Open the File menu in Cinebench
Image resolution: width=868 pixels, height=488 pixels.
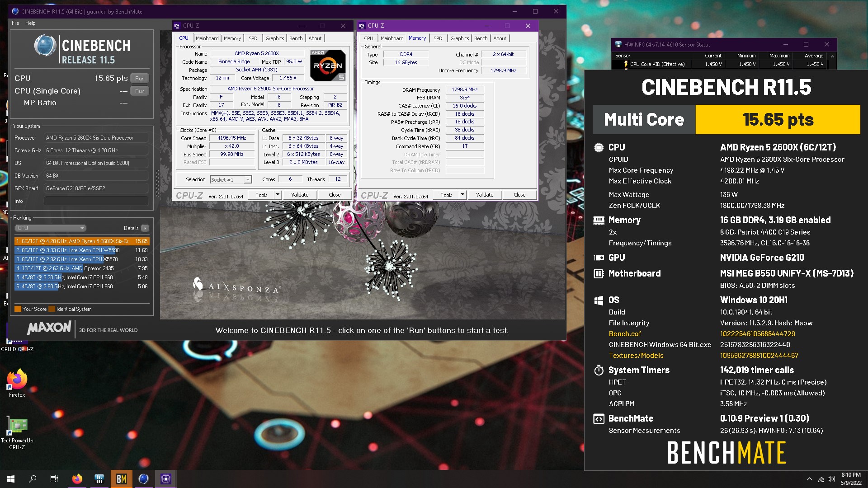point(15,23)
